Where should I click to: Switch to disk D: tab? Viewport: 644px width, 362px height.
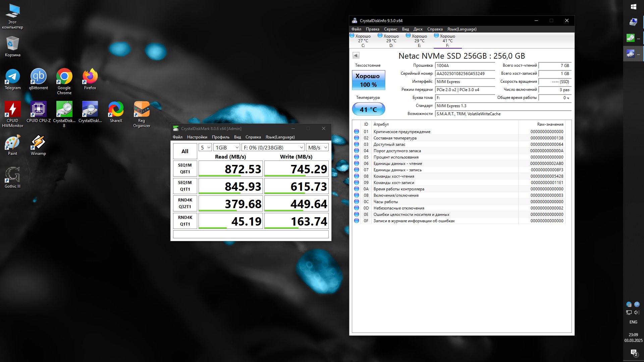click(391, 41)
